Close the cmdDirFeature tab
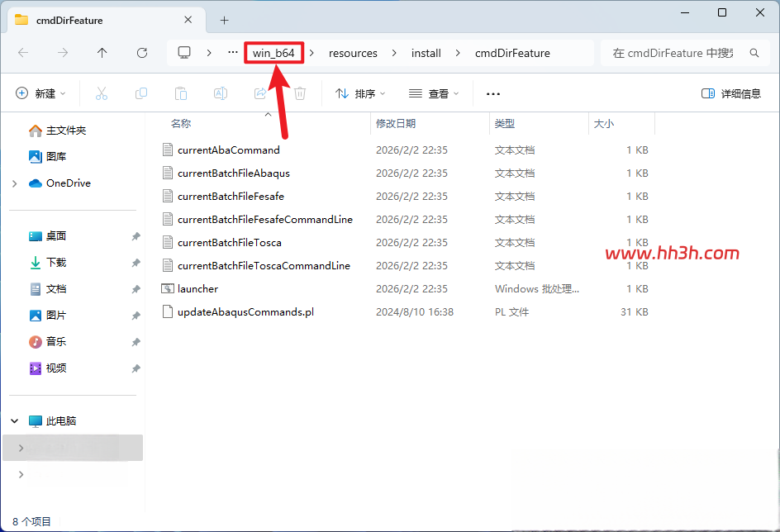The image size is (780, 532). 188,20
